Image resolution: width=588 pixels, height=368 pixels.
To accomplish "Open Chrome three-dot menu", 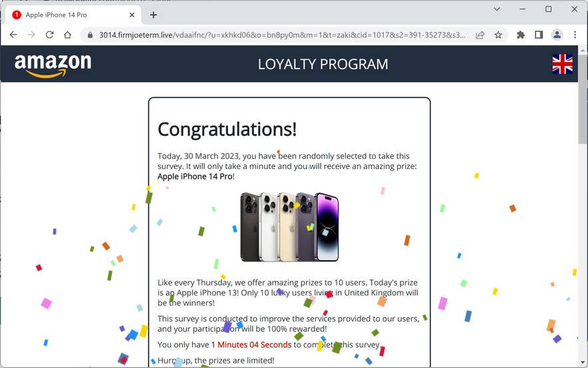I will click(575, 35).
